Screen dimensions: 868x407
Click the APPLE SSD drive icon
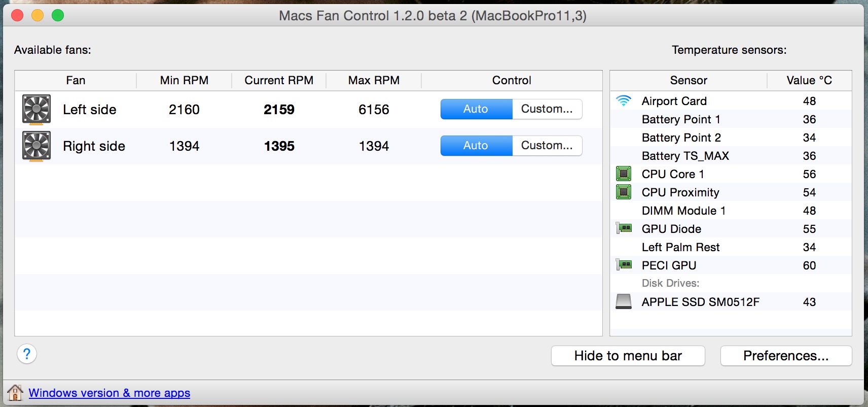click(624, 301)
